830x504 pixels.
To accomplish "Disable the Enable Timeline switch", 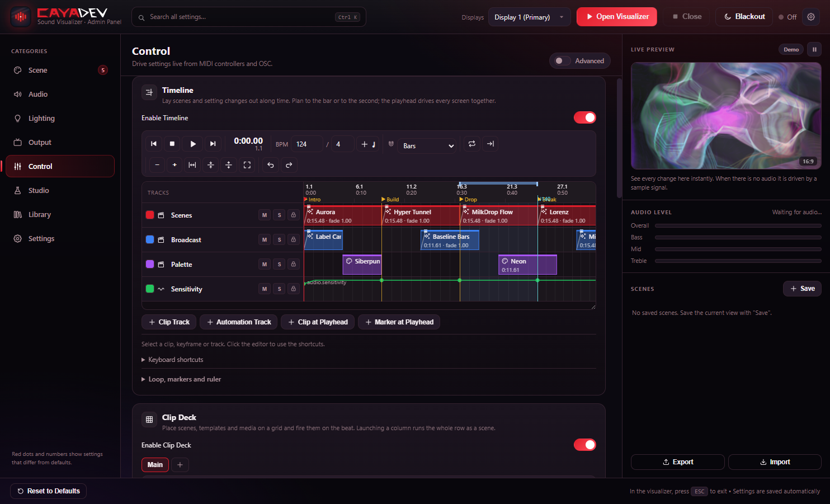I will [x=585, y=117].
